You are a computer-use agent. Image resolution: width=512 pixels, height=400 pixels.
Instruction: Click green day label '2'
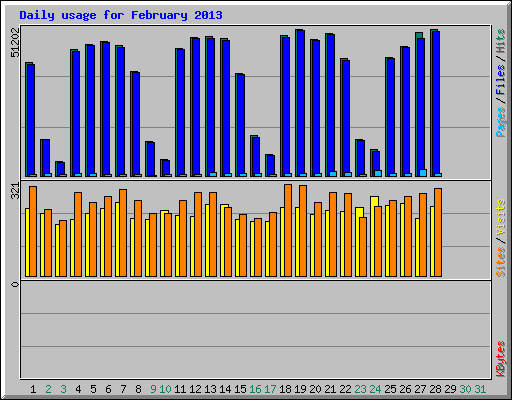[x=48, y=389]
